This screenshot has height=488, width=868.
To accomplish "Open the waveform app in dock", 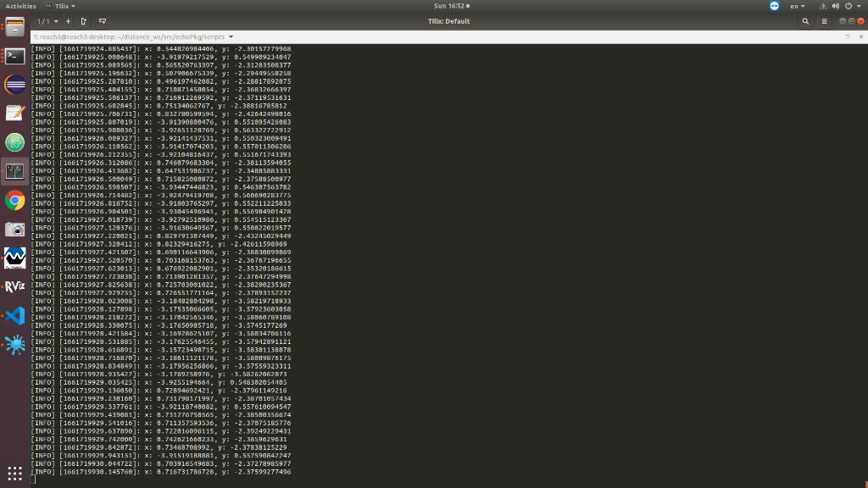I will (15, 258).
